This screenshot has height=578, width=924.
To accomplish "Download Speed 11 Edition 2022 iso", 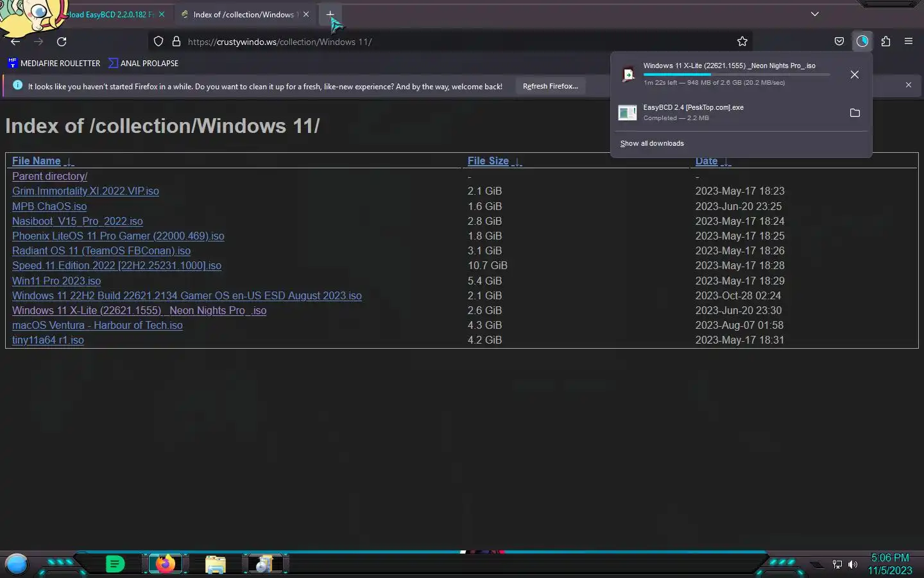I will click(x=117, y=265).
